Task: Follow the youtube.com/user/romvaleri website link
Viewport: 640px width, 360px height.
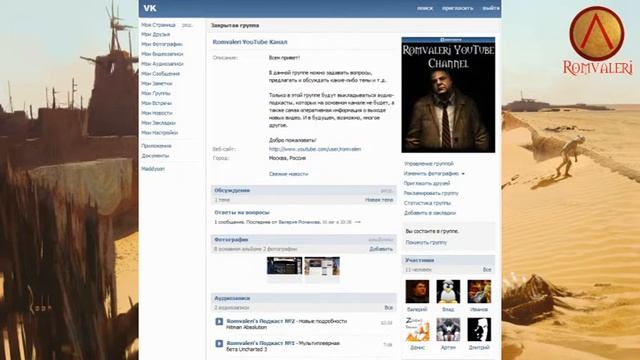Action: [x=315, y=149]
